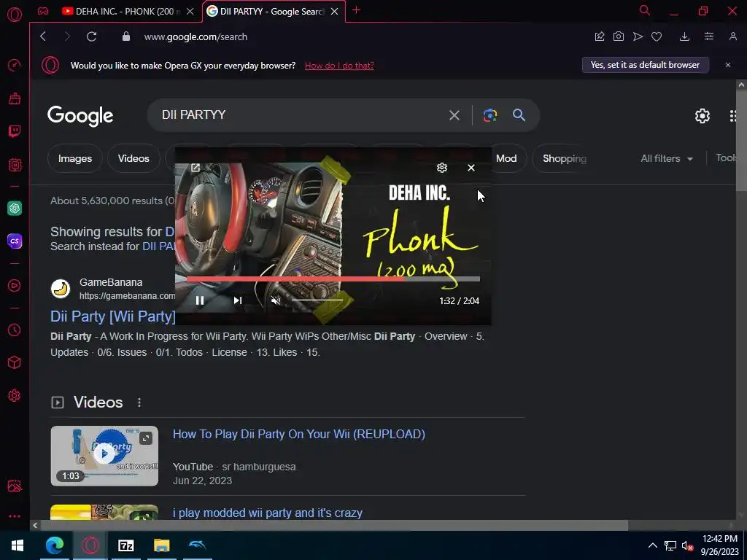Clear the Google search box text
747x560 pixels.
pyautogui.click(x=454, y=115)
